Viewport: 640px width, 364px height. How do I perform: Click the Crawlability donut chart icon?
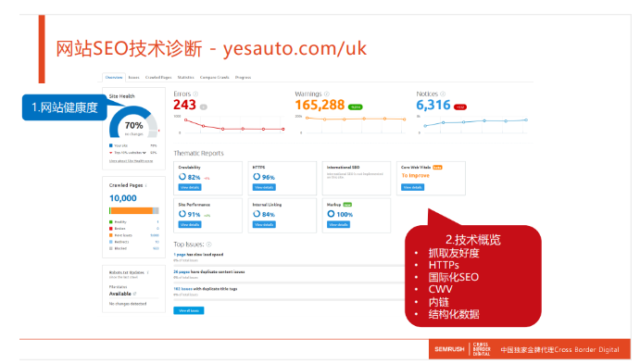point(182,177)
